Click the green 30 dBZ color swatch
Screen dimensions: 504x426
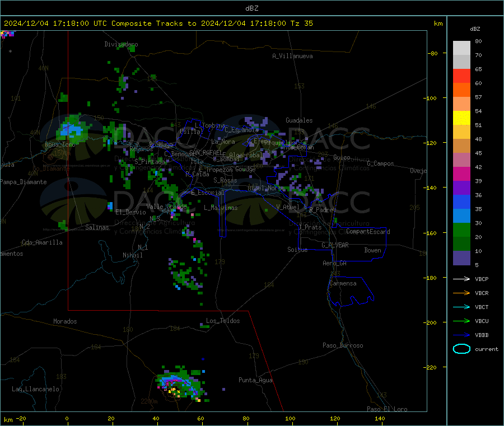(461, 230)
